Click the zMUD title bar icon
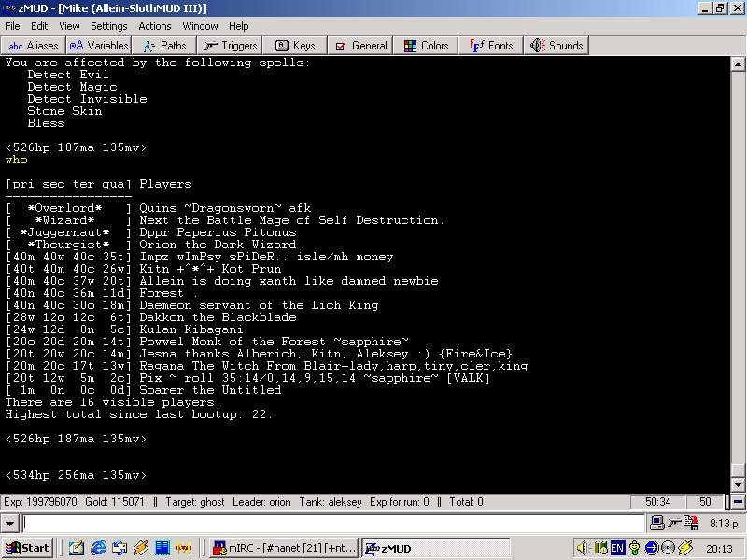The width and height of the screenshot is (747, 560). coord(8,8)
